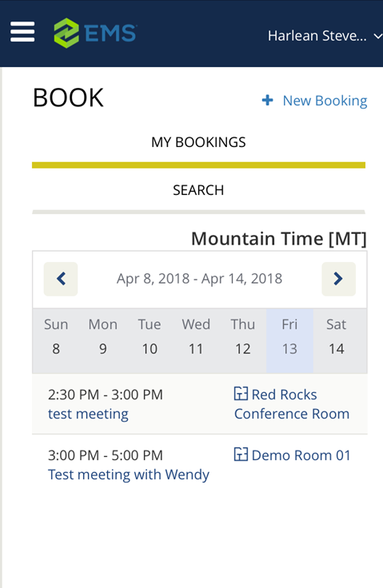Click floor plan icon beside Red Rocks
Image resolution: width=383 pixels, height=588 pixels.
click(241, 394)
